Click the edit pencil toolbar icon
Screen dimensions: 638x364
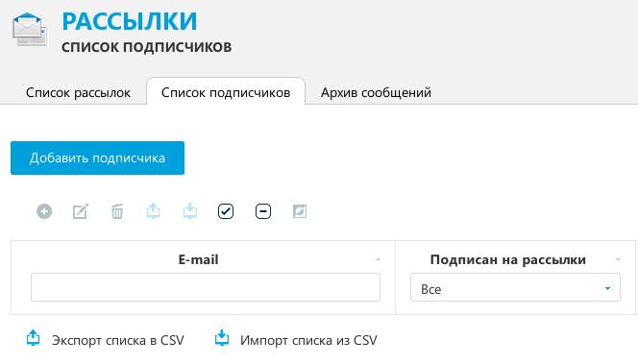[x=80, y=211]
